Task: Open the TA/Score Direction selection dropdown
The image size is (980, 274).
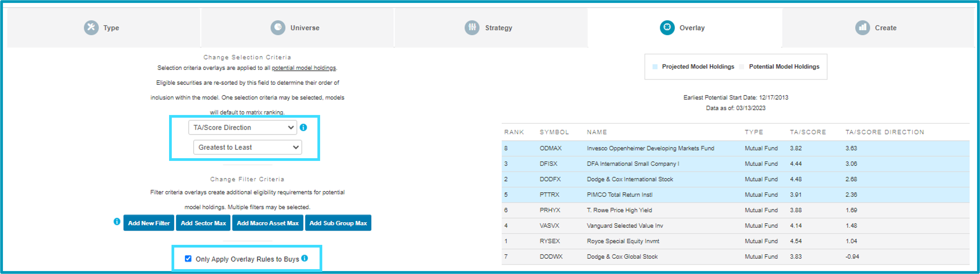Action: tap(243, 127)
